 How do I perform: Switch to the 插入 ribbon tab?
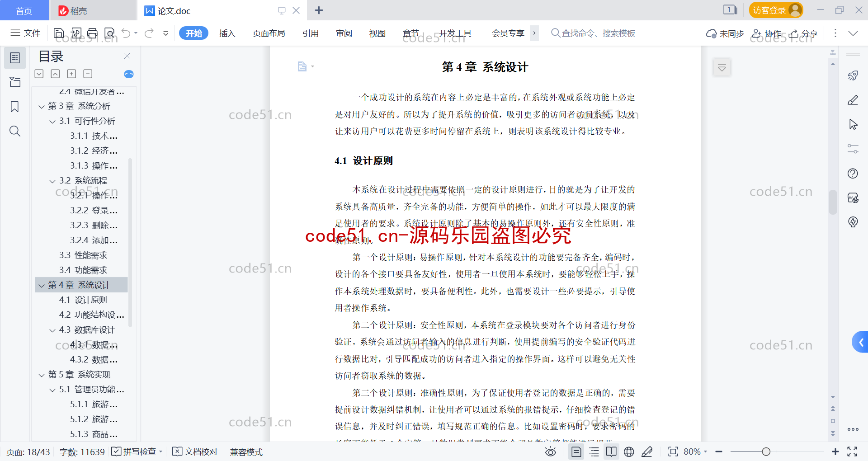coord(227,33)
